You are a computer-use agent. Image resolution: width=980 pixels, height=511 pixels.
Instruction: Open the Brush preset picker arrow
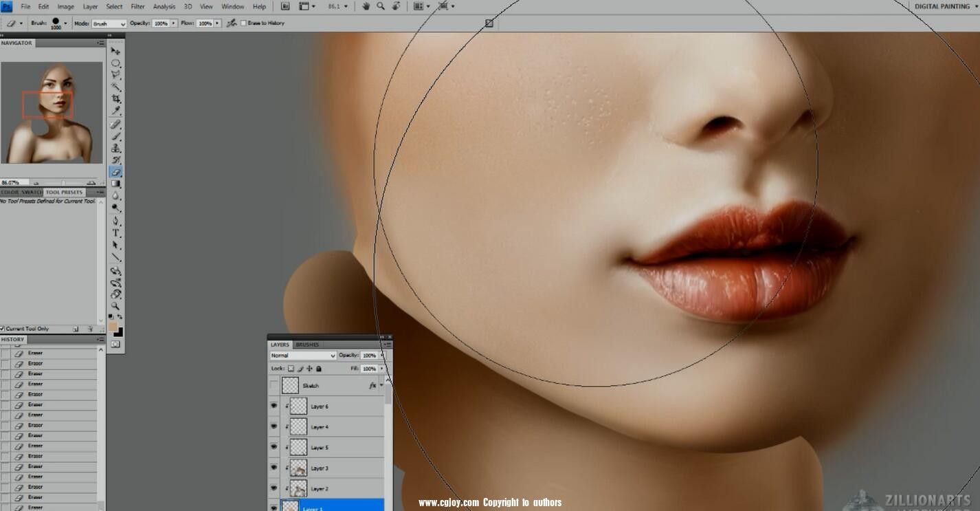(66, 23)
